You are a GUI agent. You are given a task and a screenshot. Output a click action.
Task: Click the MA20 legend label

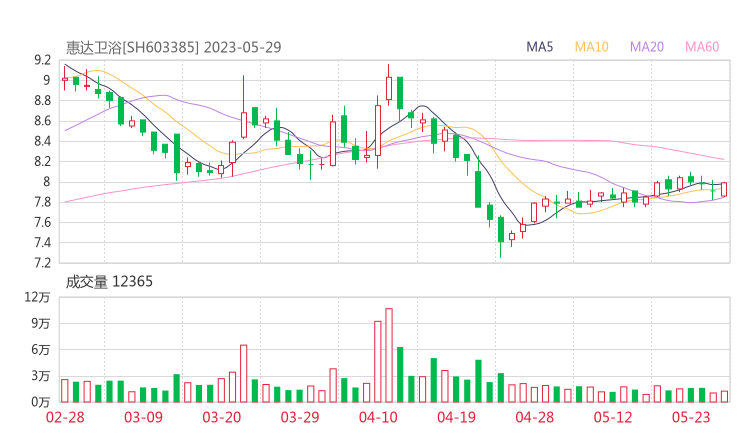647,47
